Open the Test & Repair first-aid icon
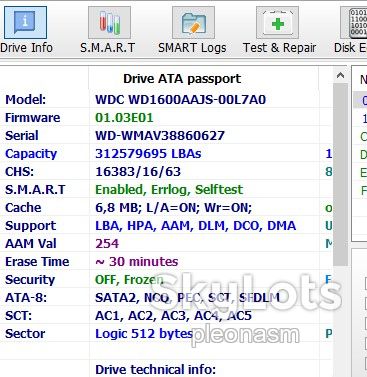 pos(277,23)
